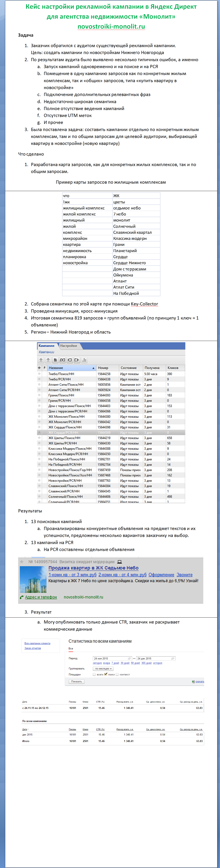The height and width of the screenshot is (868, 220).
Task: Enable the 'контекст' platforms checkbox
Action: [117, 675]
